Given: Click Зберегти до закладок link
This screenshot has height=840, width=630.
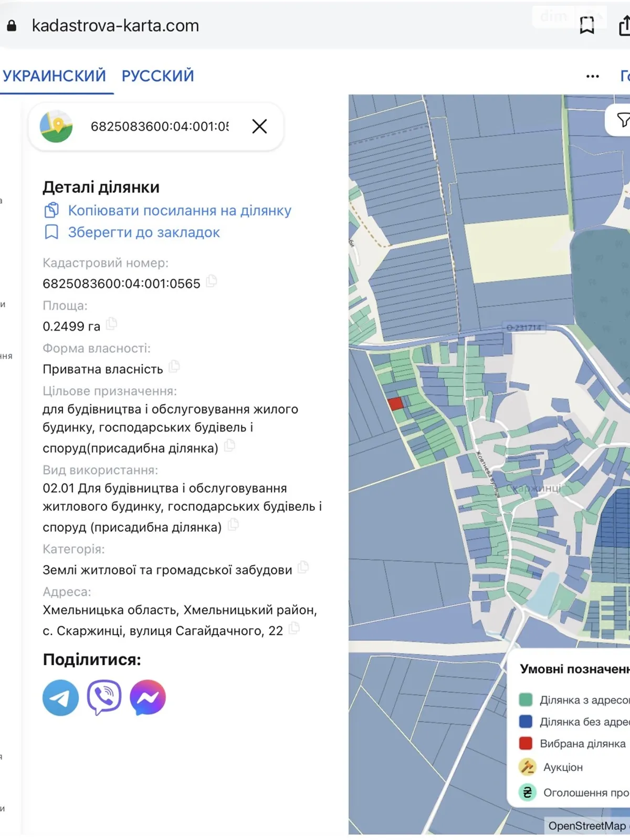Looking at the screenshot, I should coord(143,233).
